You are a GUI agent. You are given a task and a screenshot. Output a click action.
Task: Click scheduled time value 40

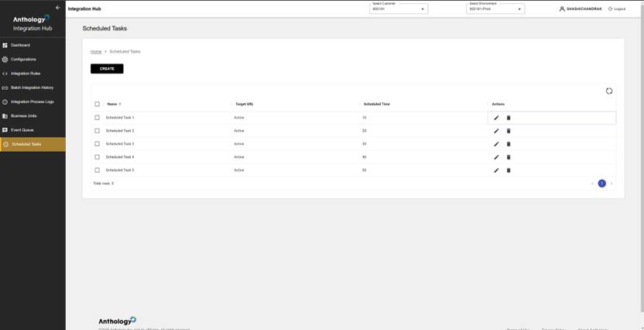pos(365,157)
